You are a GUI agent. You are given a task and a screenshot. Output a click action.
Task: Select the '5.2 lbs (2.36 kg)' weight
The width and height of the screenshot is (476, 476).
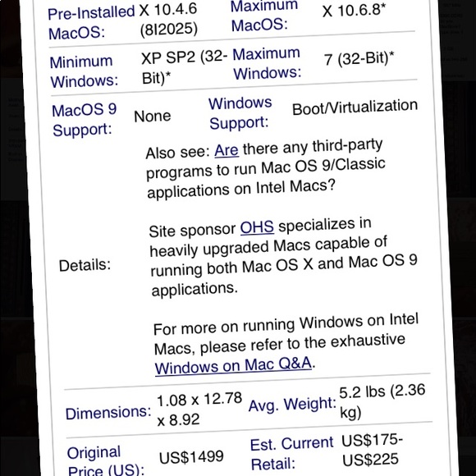click(x=382, y=401)
